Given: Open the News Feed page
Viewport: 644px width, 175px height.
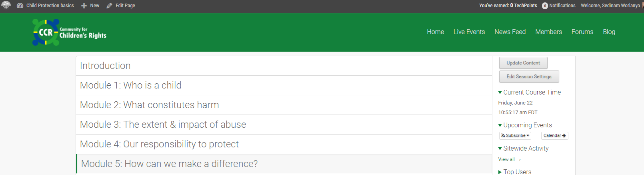Looking at the screenshot, I should point(510,32).
